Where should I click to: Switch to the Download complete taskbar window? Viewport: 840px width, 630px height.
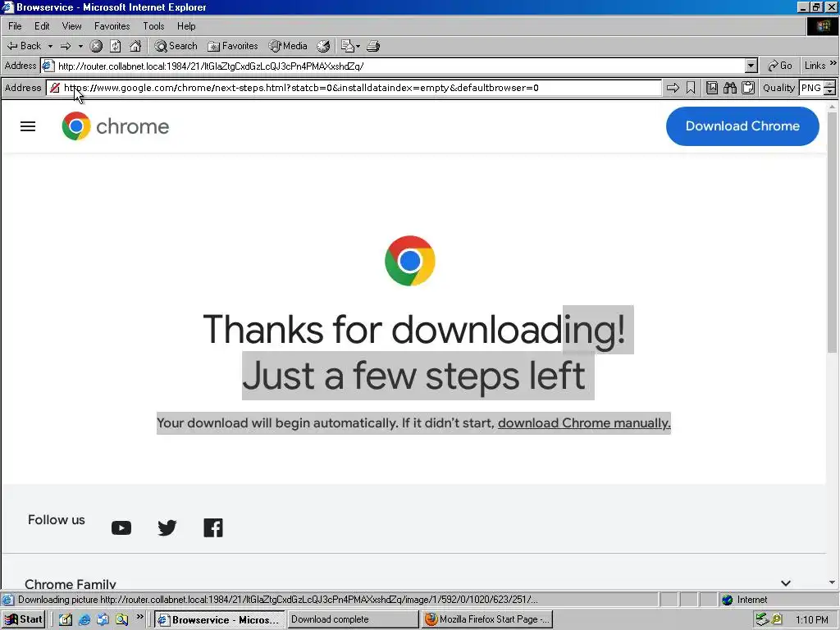pos(353,620)
